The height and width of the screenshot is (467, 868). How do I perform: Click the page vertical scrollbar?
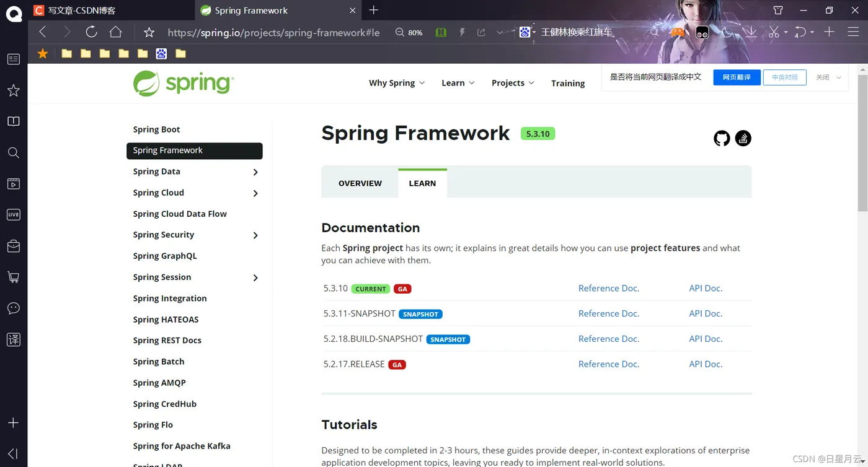(862, 144)
